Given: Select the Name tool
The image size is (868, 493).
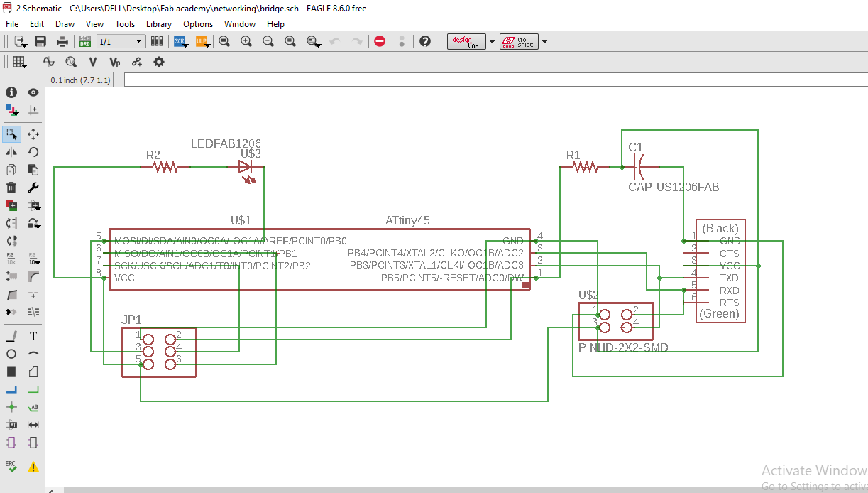Looking at the screenshot, I should click(11, 258).
